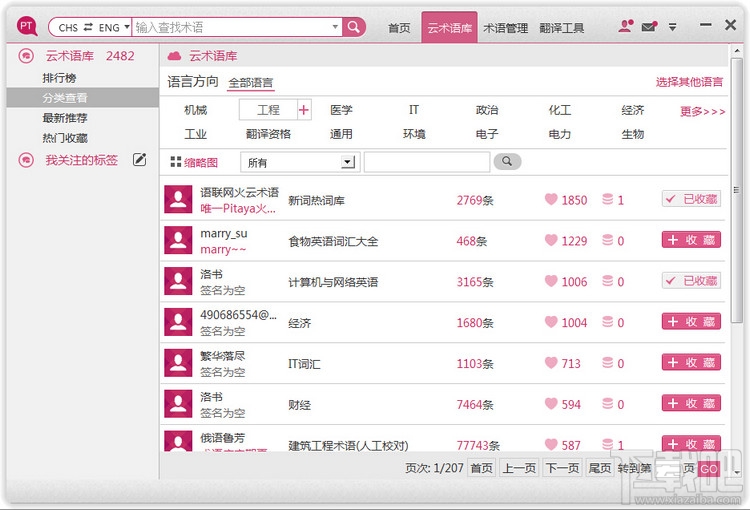Open the language pair dropdown arrow

(127, 26)
